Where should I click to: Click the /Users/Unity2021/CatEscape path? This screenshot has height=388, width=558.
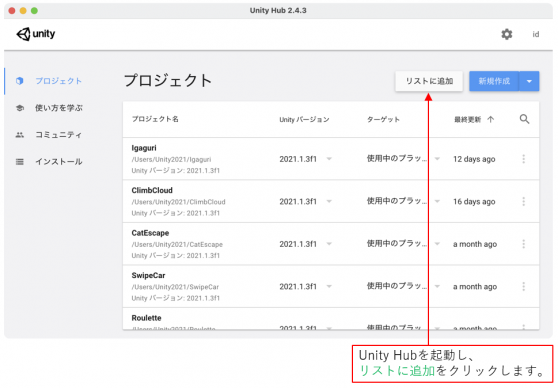(x=177, y=245)
